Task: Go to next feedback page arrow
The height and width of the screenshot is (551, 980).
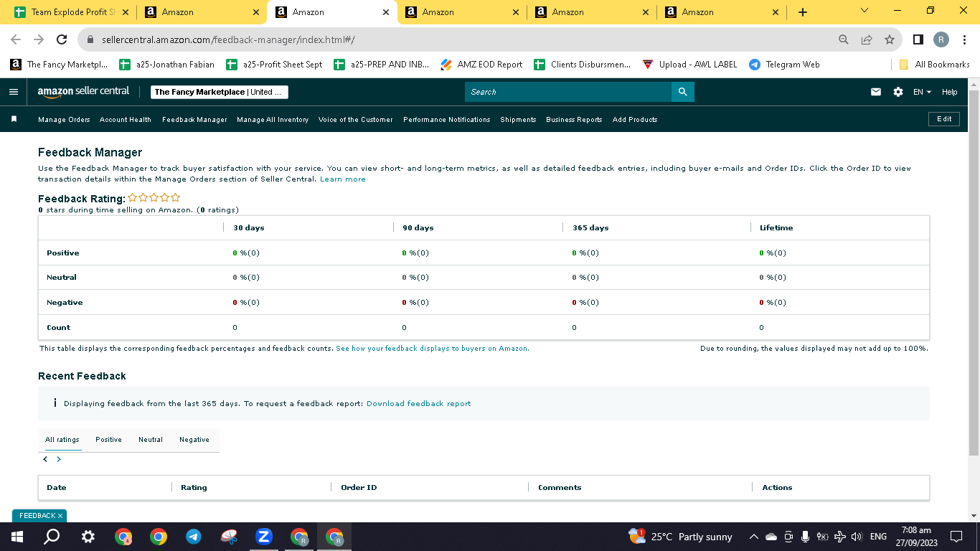Action: click(x=59, y=459)
